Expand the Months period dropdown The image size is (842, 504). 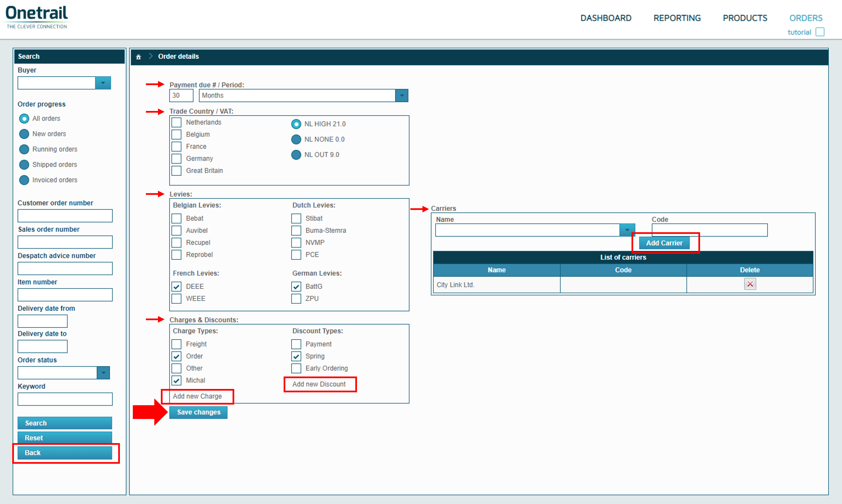pos(402,95)
